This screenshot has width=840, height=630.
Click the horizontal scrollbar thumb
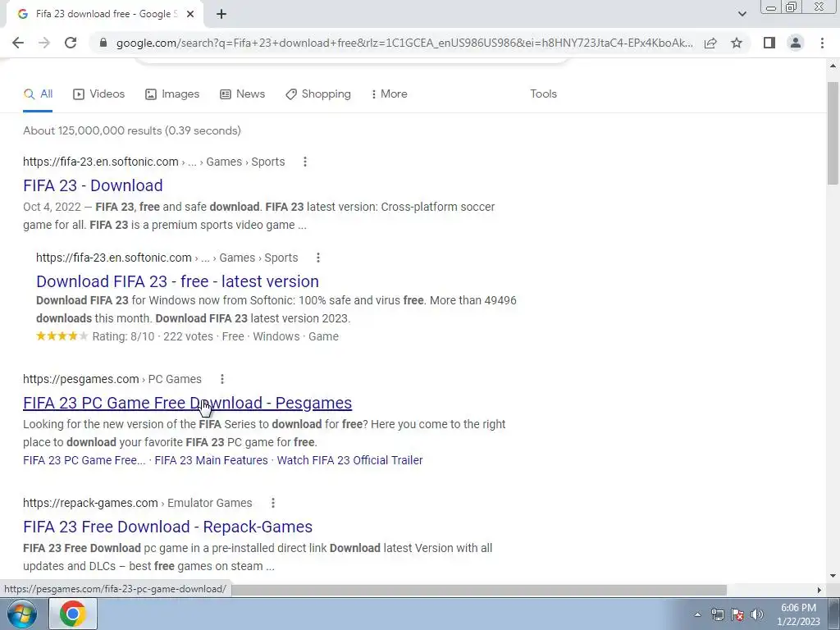click(479, 590)
